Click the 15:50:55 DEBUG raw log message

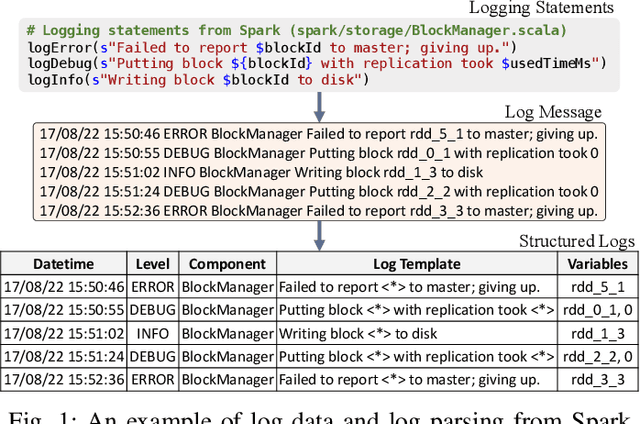tap(319, 153)
